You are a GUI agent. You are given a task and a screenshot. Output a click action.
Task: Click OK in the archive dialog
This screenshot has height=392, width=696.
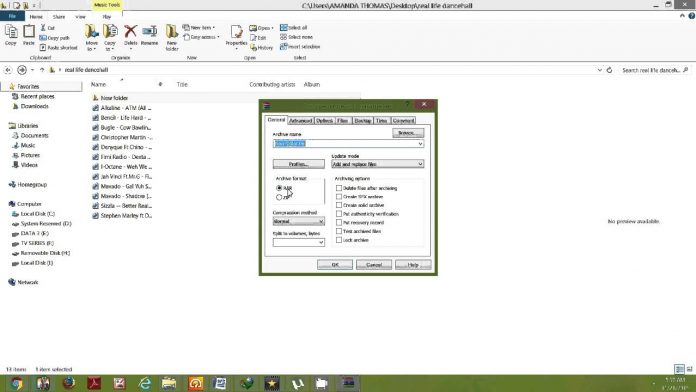[335, 265]
